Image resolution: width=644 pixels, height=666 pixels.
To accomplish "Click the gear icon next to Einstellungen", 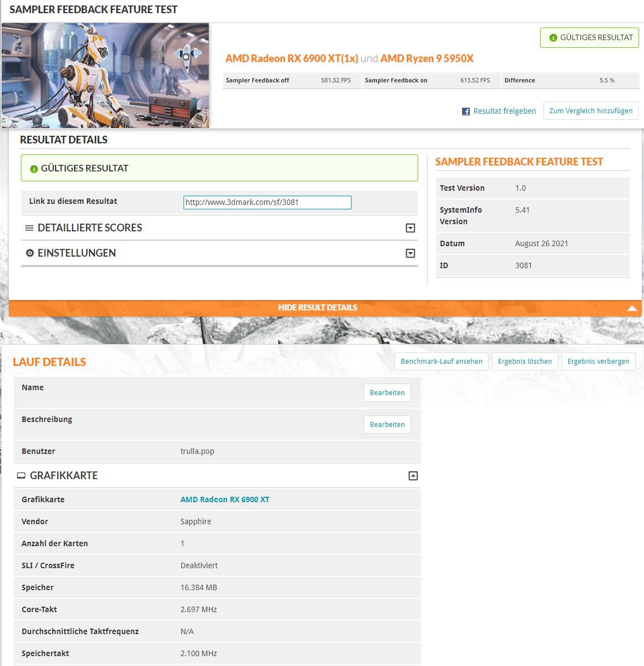I will (x=30, y=253).
